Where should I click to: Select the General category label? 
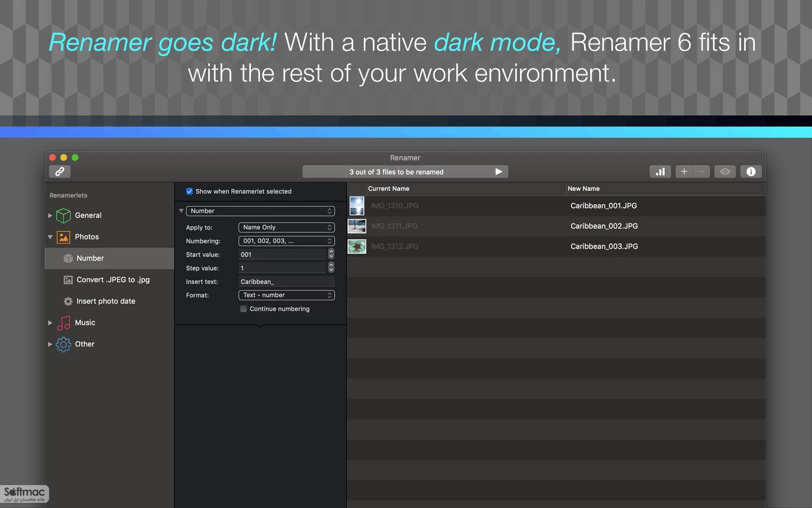[x=88, y=215]
